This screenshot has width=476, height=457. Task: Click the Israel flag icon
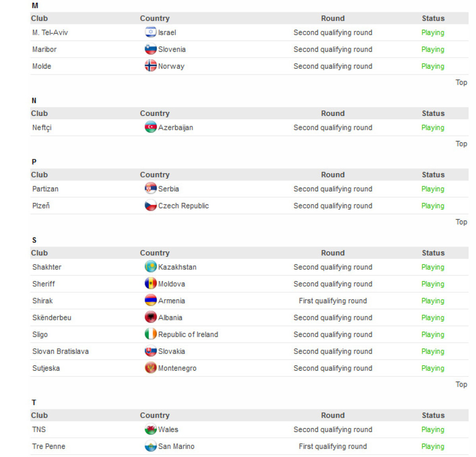pos(150,32)
